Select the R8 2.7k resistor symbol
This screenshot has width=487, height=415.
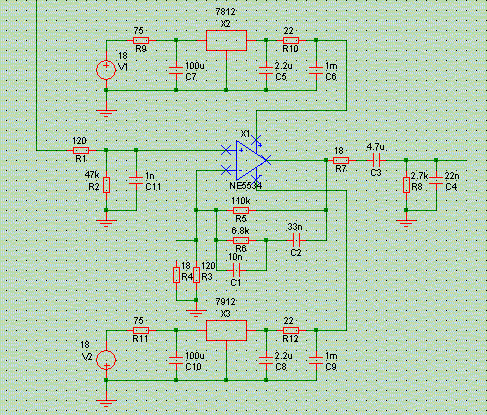tap(406, 185)
